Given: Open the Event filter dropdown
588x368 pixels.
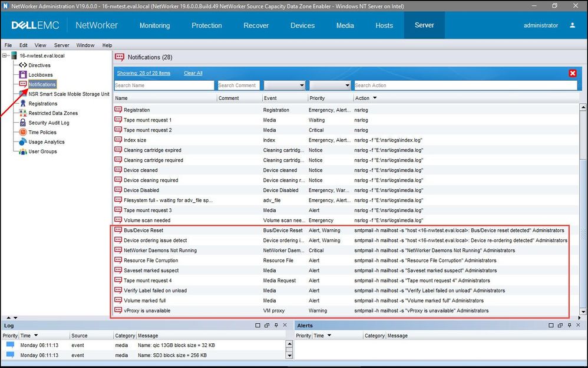Looking at the screenshot, I should (302, 86).
